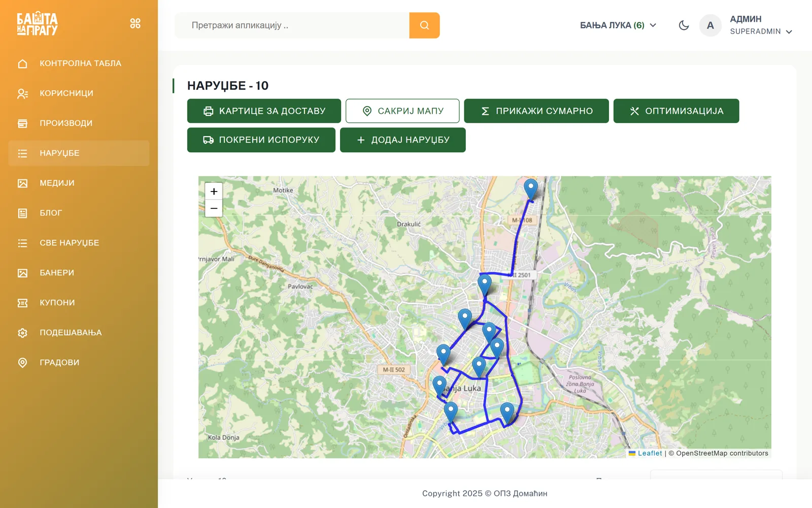
Task: Focus the Претражи апликацију search field
Action: [292, 25]
